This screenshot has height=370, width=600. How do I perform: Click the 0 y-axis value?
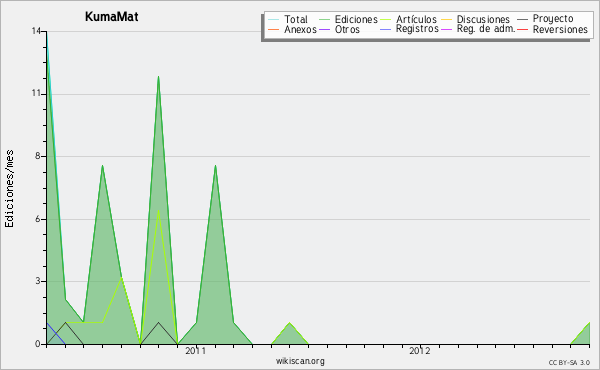point(38,344)
